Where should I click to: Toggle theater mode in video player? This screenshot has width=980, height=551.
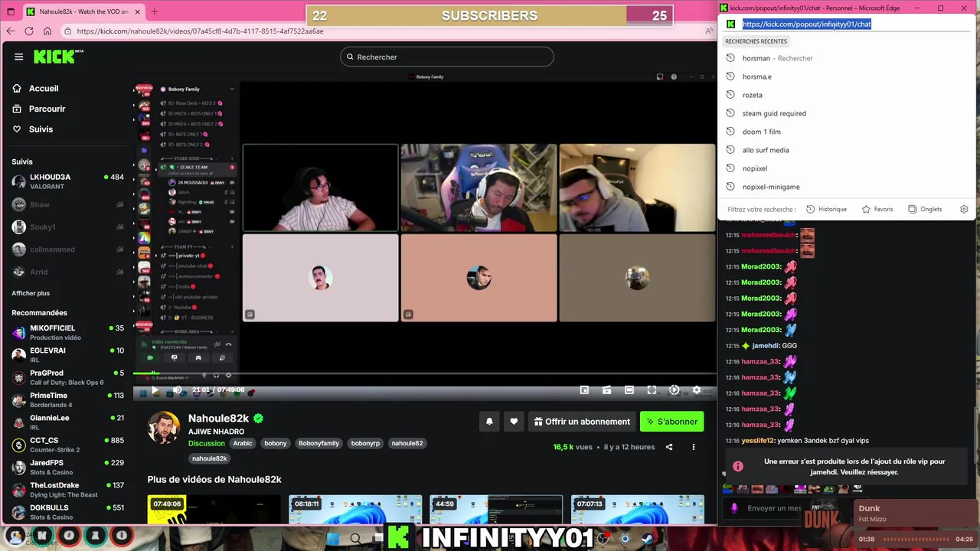click(629, 390)
